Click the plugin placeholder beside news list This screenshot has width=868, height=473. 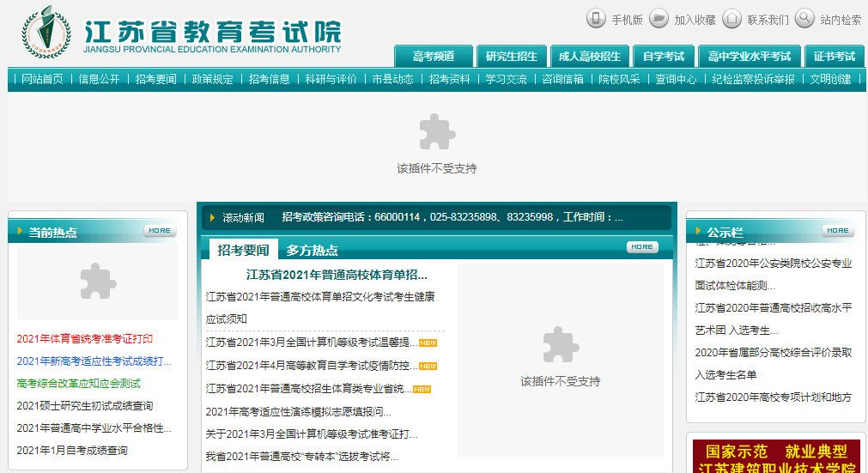pos(561,360)
